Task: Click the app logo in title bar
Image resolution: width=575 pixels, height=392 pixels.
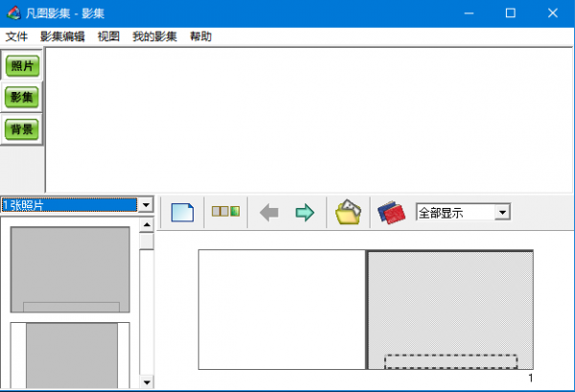Action: [x=14, y=13]
